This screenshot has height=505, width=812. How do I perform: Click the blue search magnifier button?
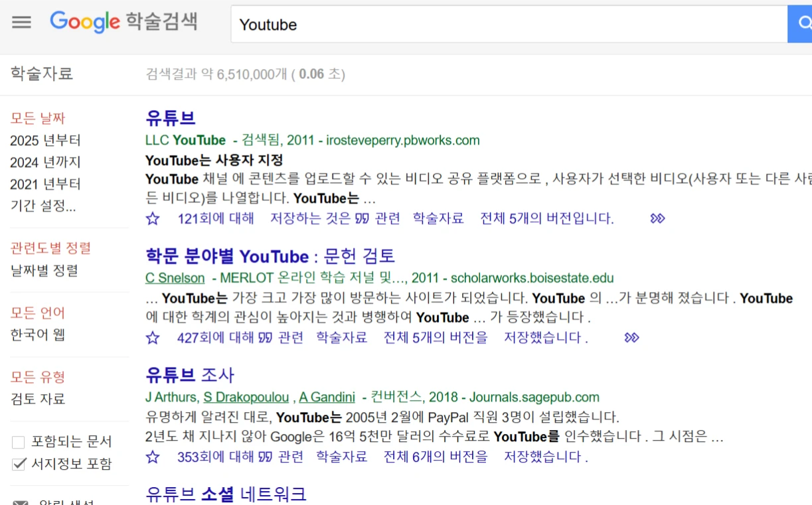tap(804, 23)
